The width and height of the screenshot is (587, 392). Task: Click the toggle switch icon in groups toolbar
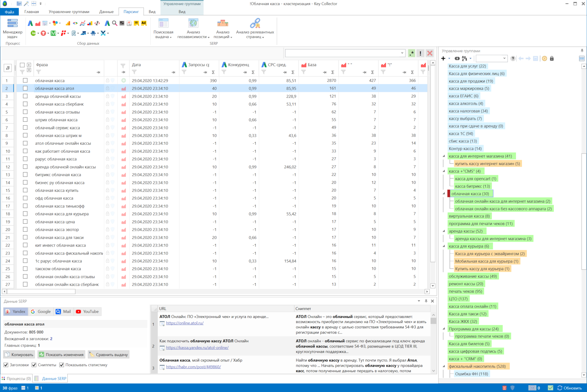[457, 58]
